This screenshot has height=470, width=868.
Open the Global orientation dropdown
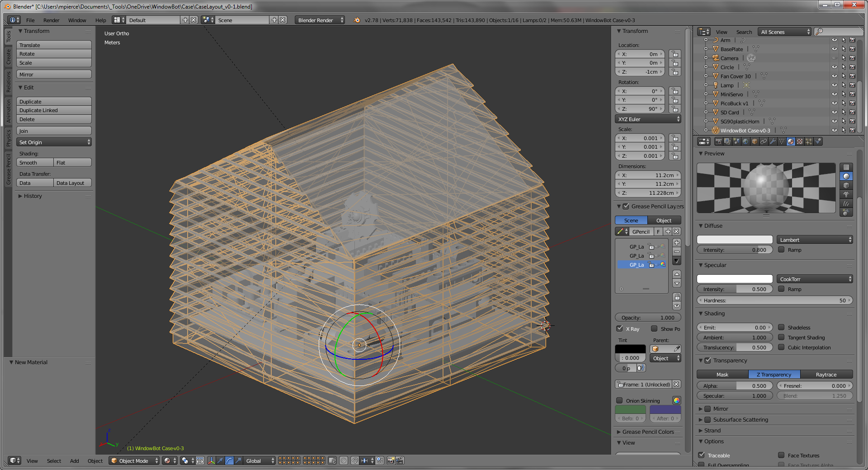coord(259,461)
